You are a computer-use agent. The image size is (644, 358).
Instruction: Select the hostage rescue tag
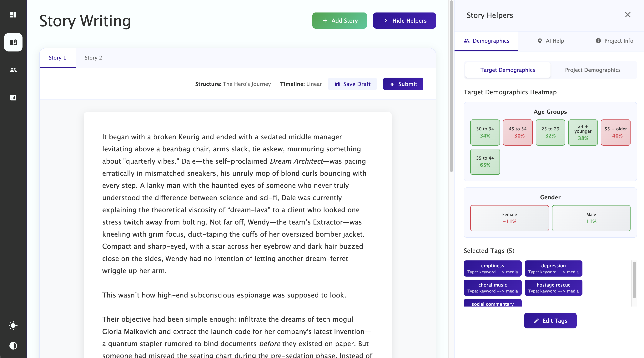pos(553,288)
